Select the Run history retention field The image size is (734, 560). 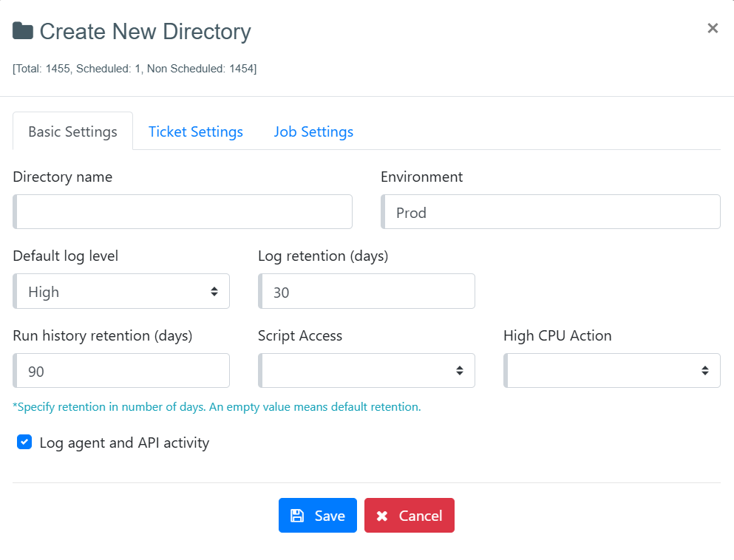click(121, 371)
